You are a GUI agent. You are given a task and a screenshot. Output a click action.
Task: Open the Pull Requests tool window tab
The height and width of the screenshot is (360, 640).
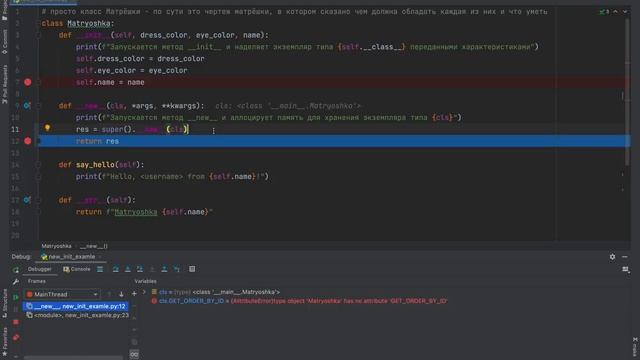pyautogui.click(x=4, y=84)
